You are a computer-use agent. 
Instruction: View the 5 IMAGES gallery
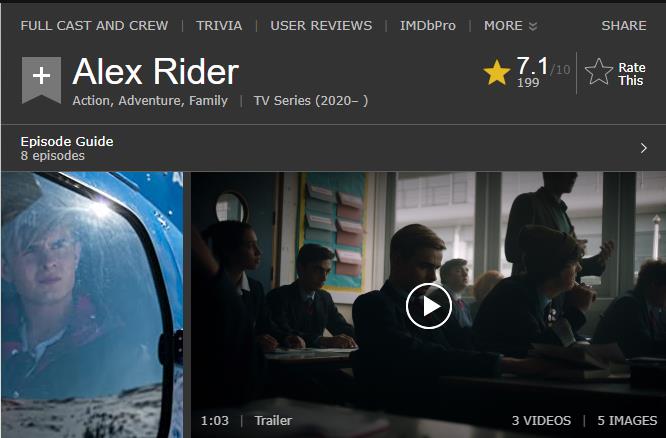click(x=627, y=421)
